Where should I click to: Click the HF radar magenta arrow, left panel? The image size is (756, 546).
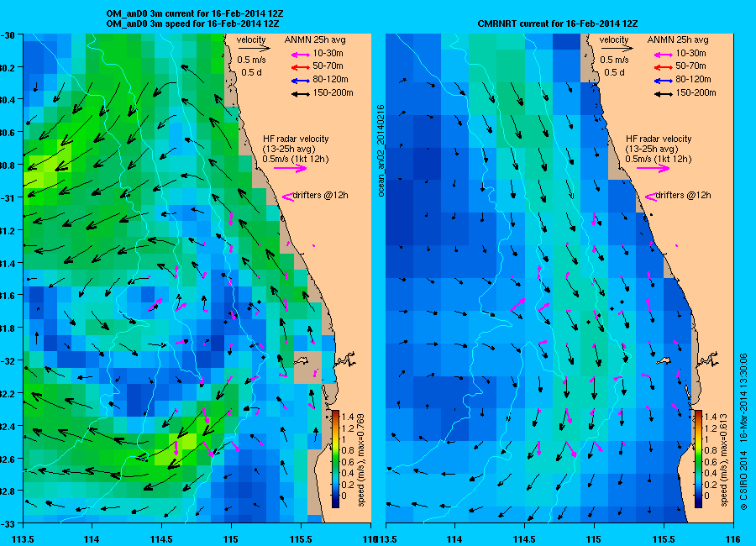(x=291, y=168)
